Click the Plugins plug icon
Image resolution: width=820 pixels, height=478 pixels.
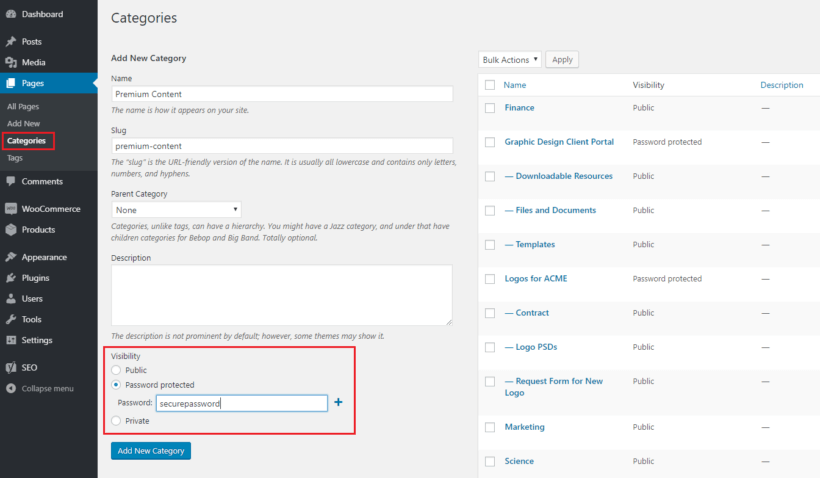[11, 278]
